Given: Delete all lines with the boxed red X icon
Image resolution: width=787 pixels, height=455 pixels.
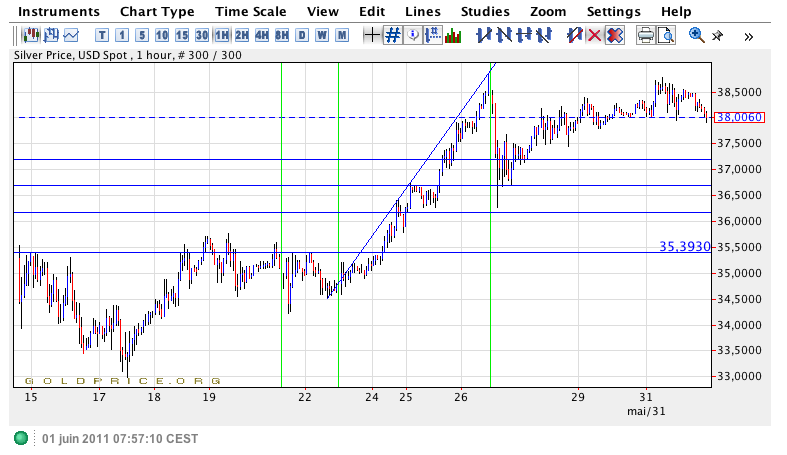Looking at the screenshot, I should coord(615,35).
